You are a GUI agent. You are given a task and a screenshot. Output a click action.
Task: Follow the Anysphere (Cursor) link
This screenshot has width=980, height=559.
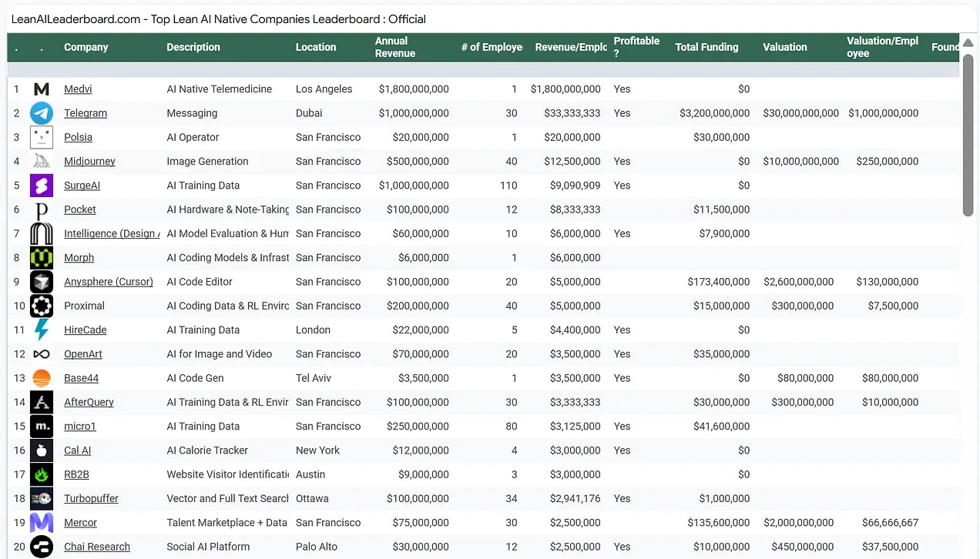[x=109, y=282]
